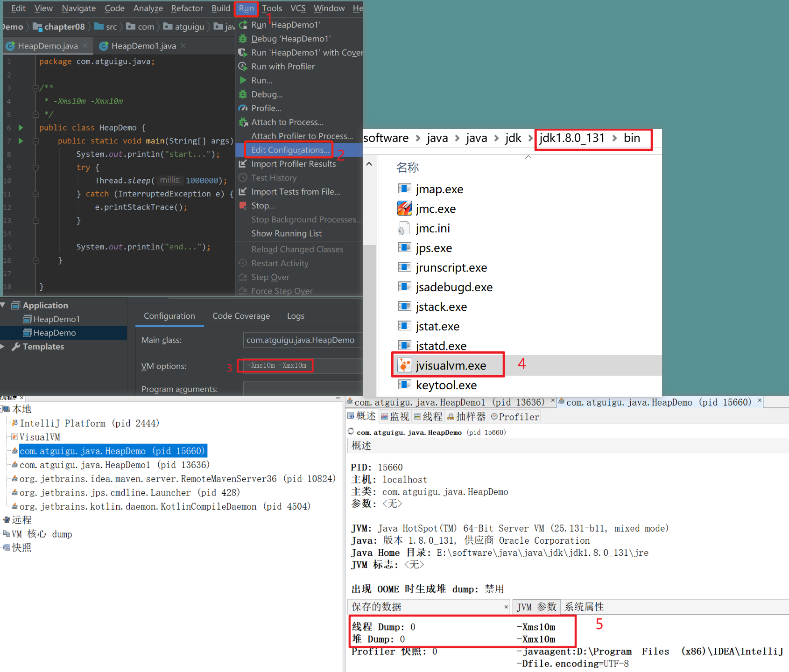789x672 pixels.
Task: Click the jstack.exe file icon
Action: coord(404,306)
